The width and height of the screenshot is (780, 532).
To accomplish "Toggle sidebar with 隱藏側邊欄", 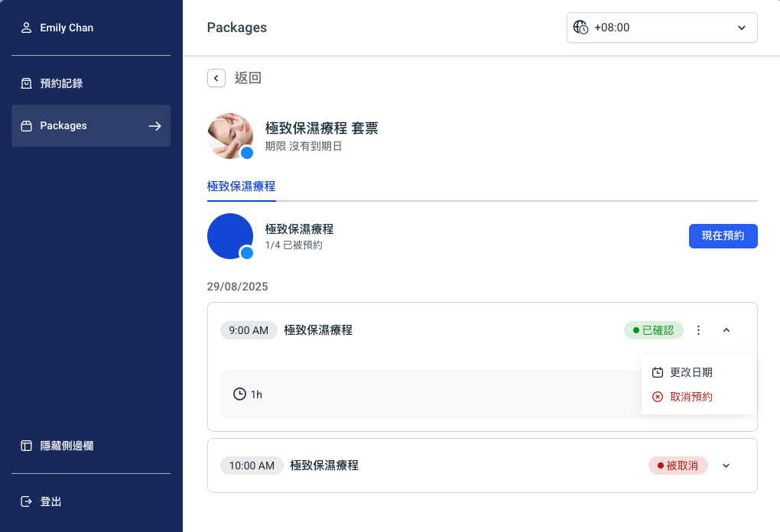I will [67, 446].
